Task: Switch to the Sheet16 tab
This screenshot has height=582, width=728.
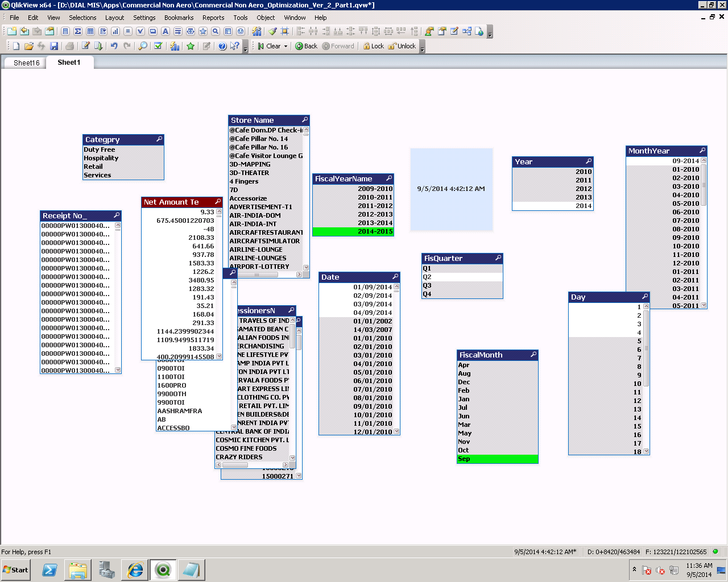Action: pos(26,63)
